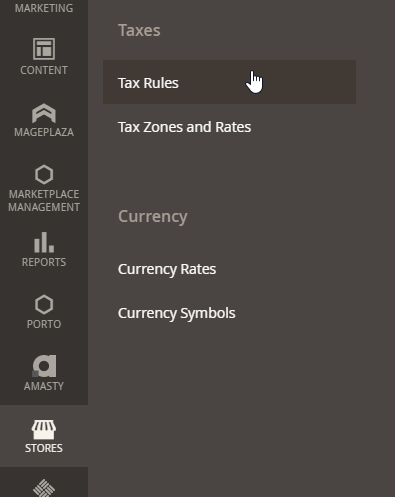The width and height of the screenshot is (395, 497).
Task: Click the Porto hexagon icon
Action: coord(44,305)
